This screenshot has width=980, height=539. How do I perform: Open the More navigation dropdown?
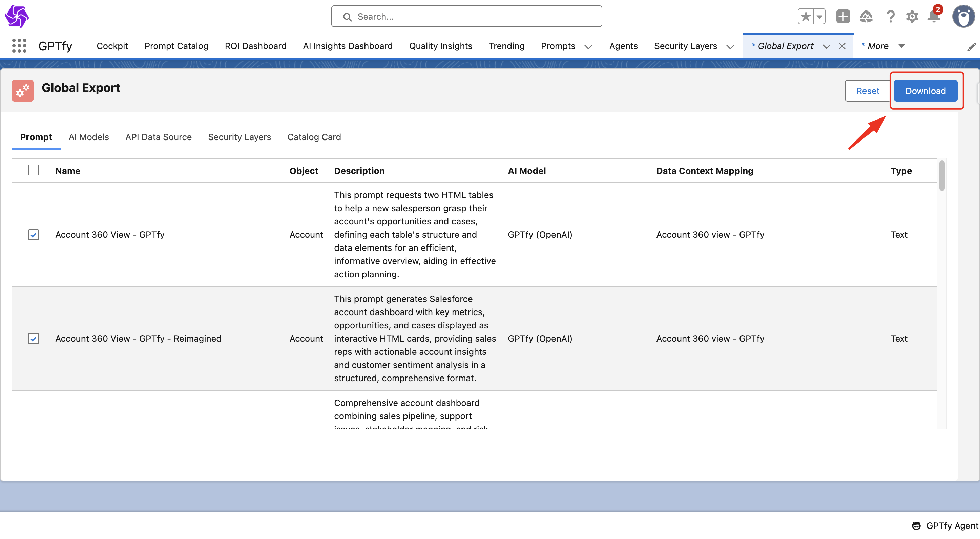pyautogui.click(x=901, y=46)
